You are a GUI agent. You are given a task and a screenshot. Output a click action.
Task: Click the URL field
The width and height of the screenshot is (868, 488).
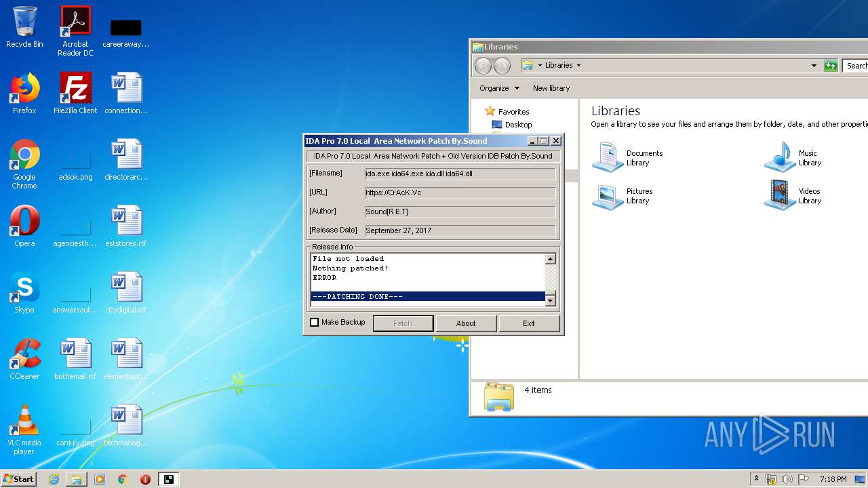pyautogui.click(x=460, y=192)
